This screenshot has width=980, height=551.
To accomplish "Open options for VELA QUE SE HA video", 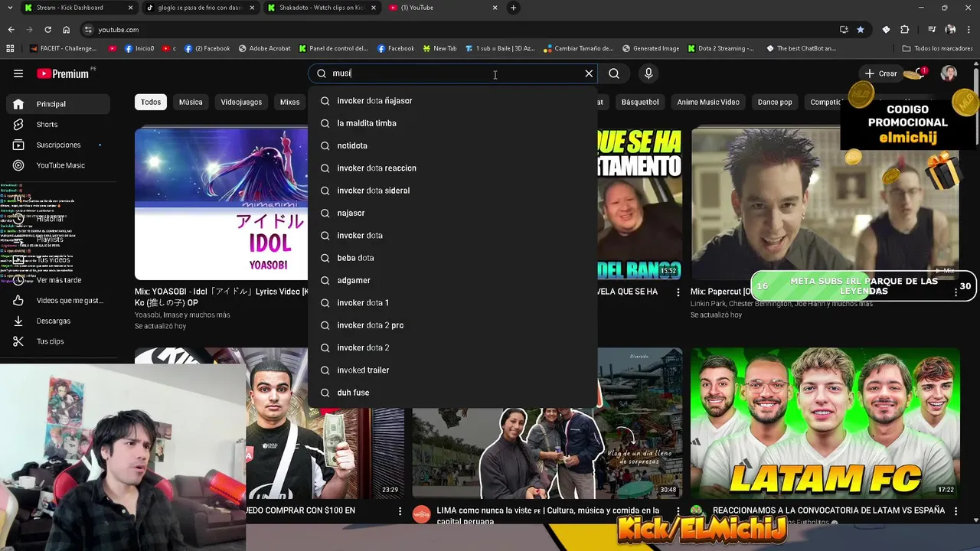I will pyautogui.click(x=678, y=292).
